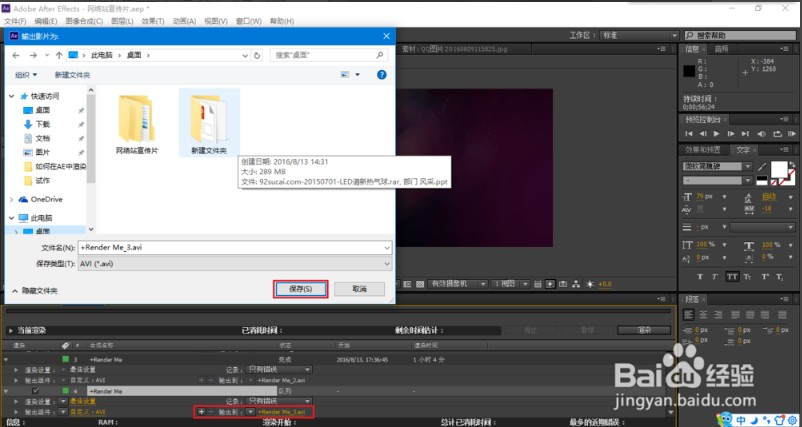Toggle render checkbox for queue item 4
802x427 pixels.
(x=37, y=391)
